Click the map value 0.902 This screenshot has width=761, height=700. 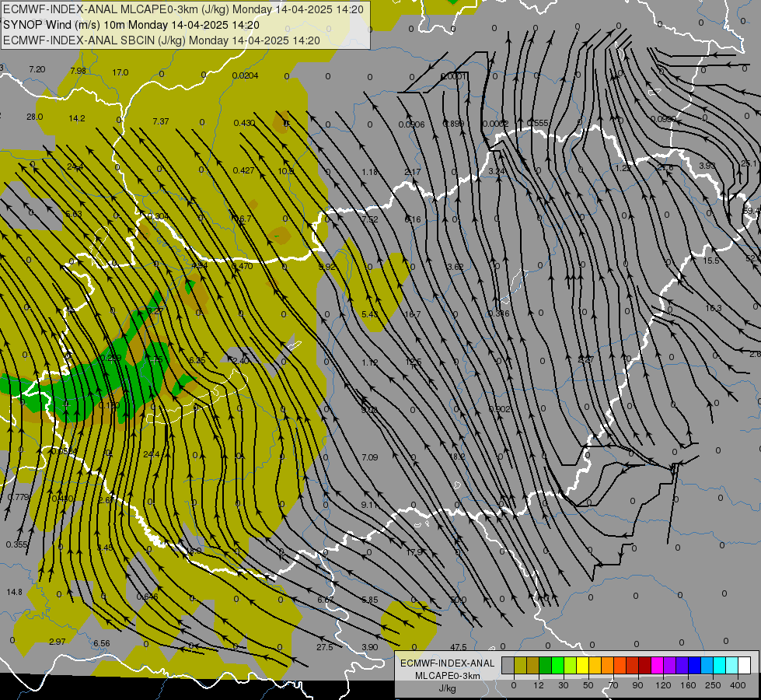pos(500,410)
